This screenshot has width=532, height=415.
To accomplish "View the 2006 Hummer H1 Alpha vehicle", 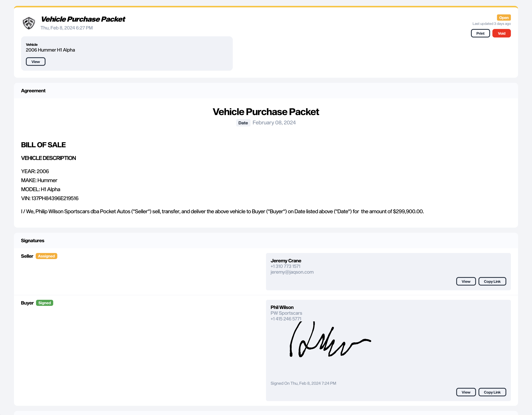I will [36, 62].
